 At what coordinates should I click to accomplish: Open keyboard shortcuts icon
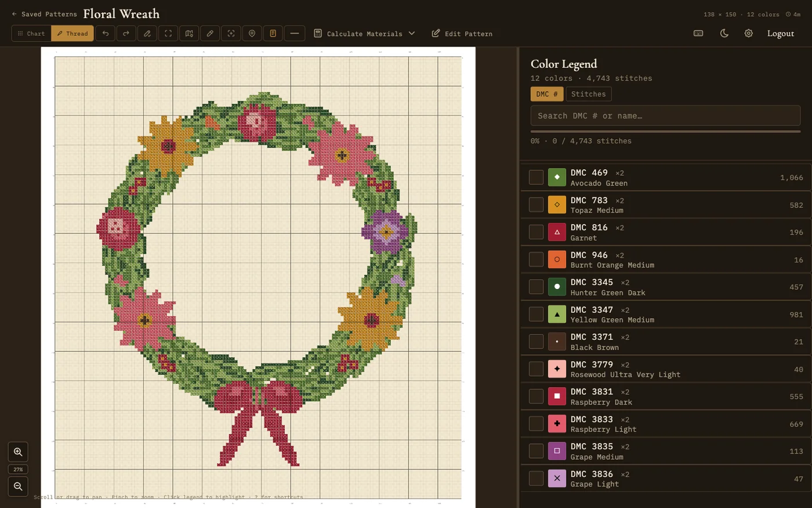tap(698, 34)
